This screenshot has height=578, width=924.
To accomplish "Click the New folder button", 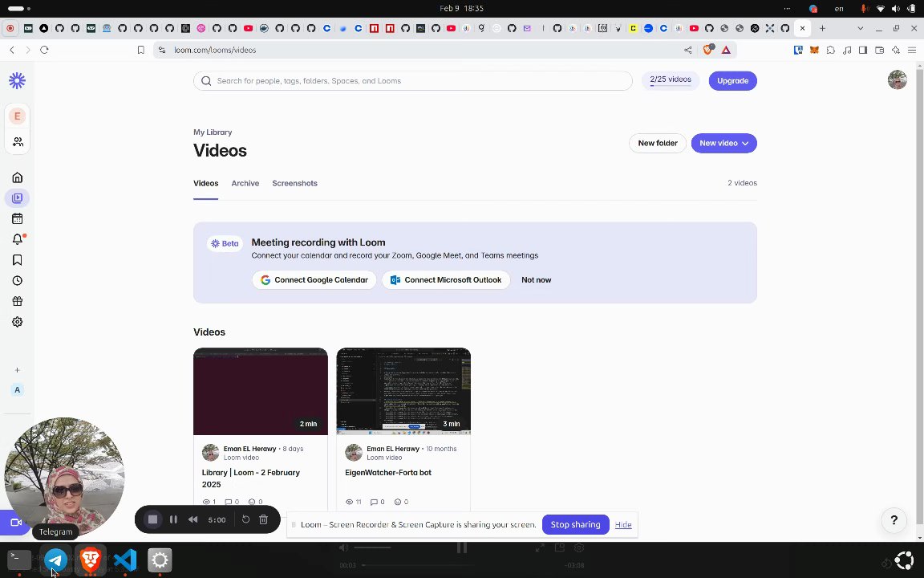I will (x=658, y=144).
